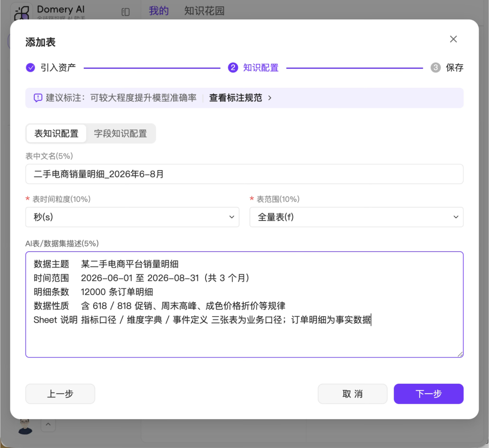Screen dimensions: 489x448
Task: Open the 知识花园 tab
Action: (x=204, y=10)
